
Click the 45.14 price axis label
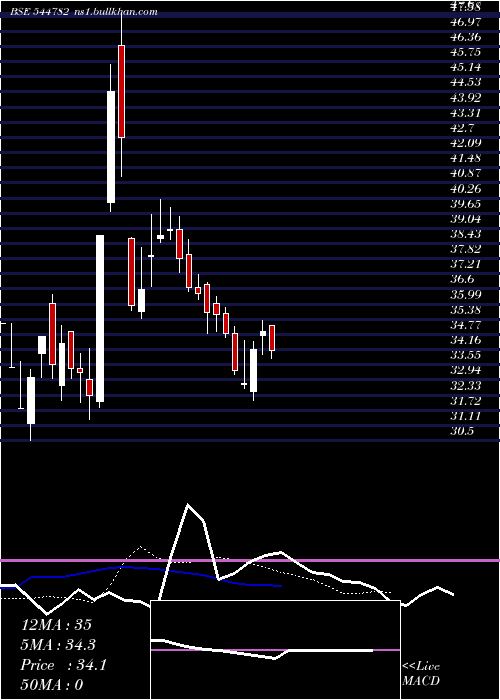pos(466,67)
